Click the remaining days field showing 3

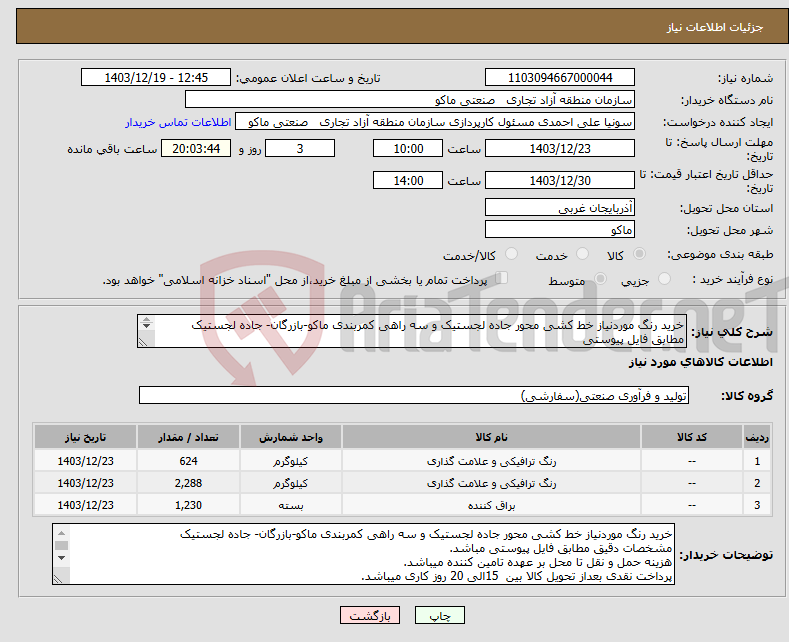pyautogui.click(x=300, y=148)
